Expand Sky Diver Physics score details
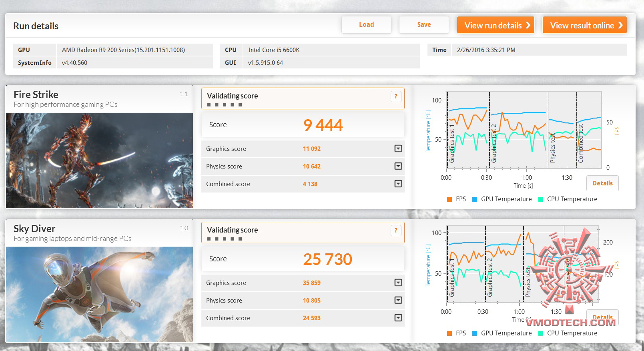The image size is (644, 351). click(x=398, y=300)
